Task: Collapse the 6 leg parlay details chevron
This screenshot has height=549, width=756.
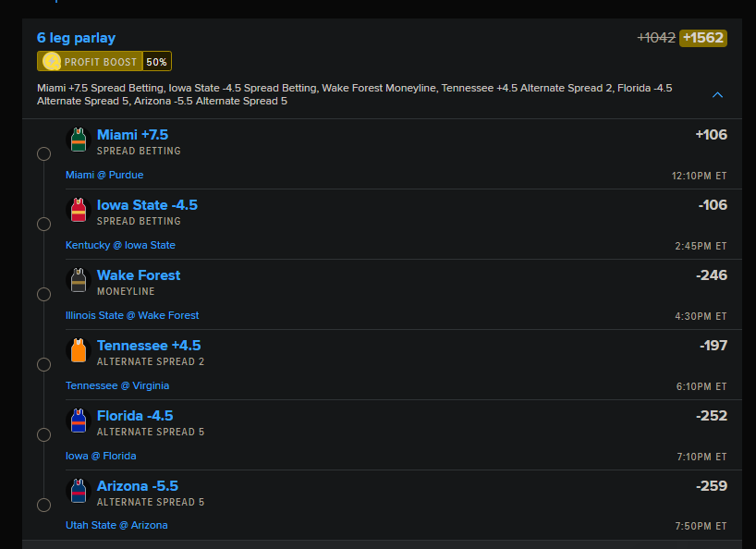Action: (717, 95)
